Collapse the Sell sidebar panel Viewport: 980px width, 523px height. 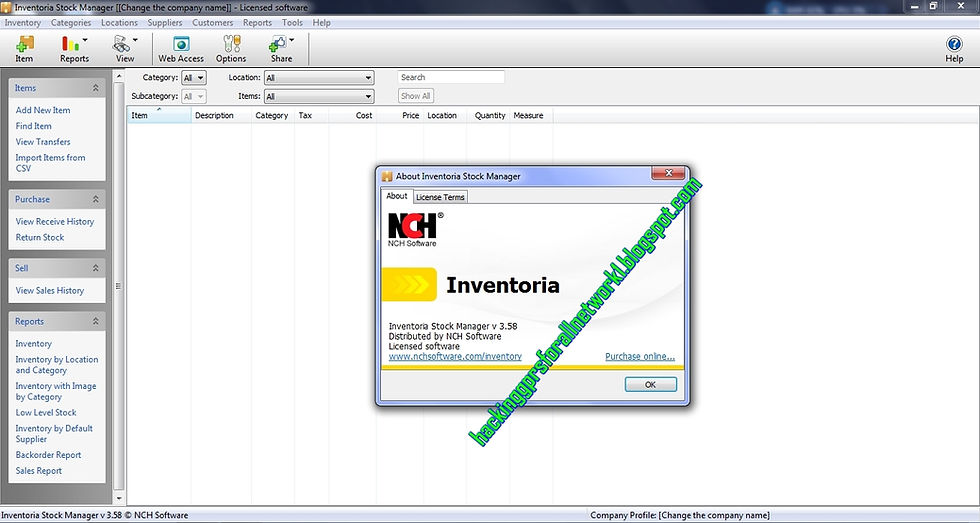[96, 268]
